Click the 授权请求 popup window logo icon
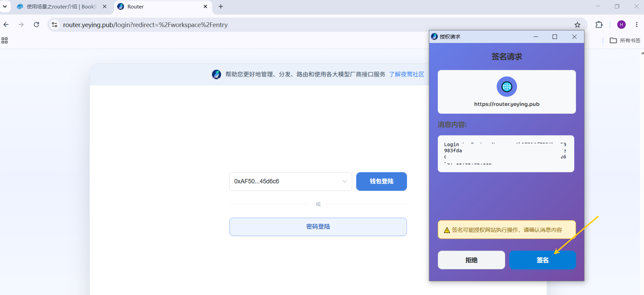644x295 pixels. pyautogui.click(x=434, y=36)
